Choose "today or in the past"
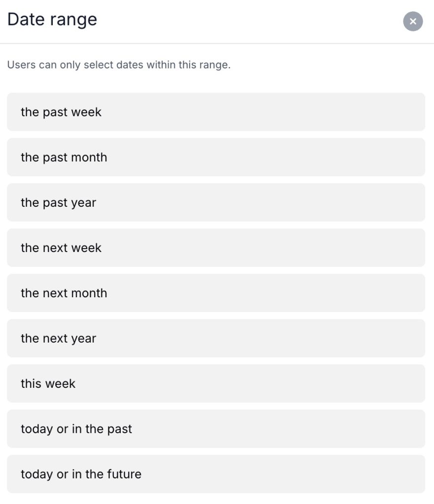Viewport: 434px width, 504px height. point(216,429)
